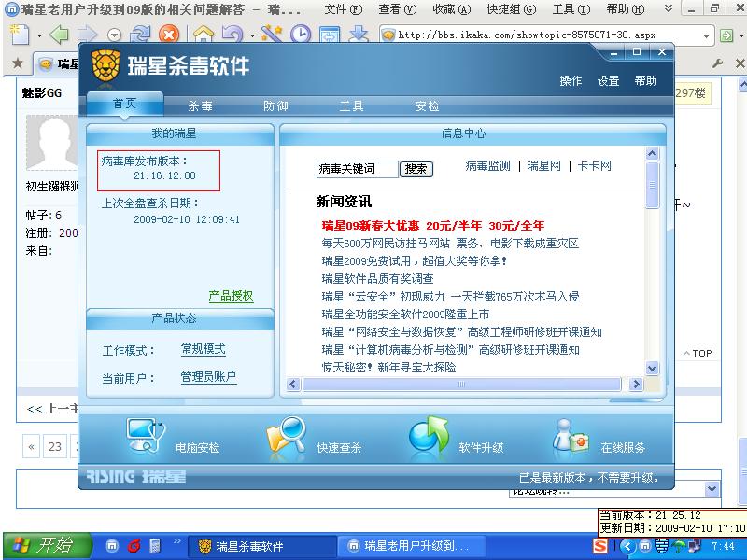
Task: Switch to 防御 tab
Action: [275, 105]
